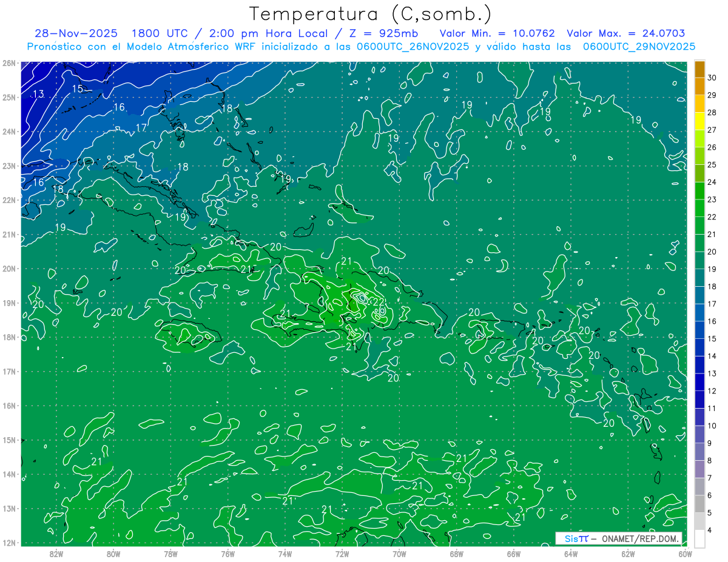Click the "14N" latitude axis label
The width and height of the screenshot is (728, 562).
point(8,474)
